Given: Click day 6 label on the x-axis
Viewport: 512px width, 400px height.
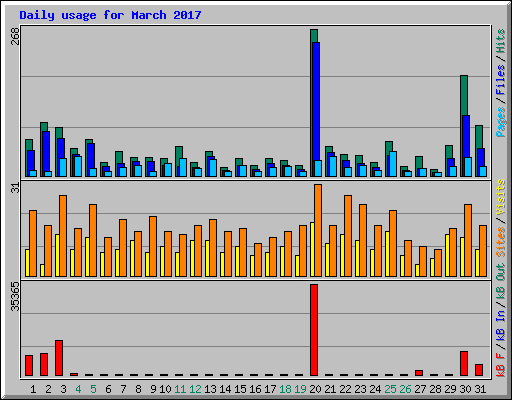Looking at the screenshot, I should pyautogui.click(x=108, y=389).
